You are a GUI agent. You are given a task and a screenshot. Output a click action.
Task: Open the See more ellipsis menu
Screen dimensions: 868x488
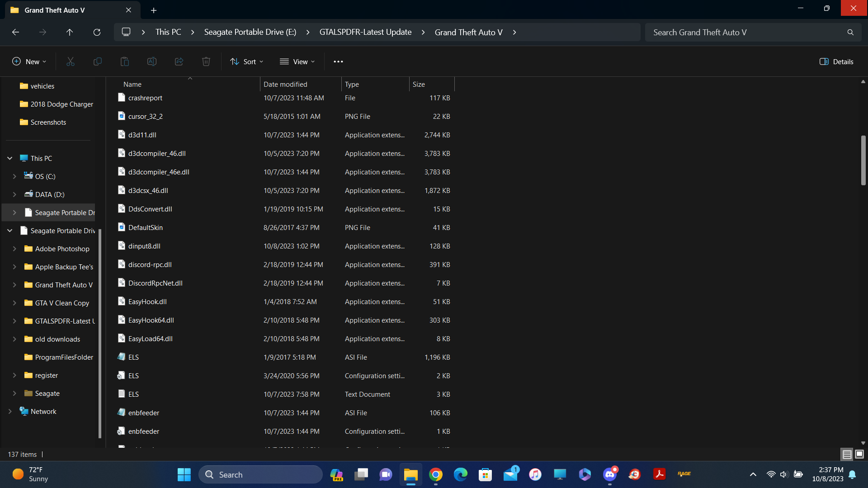pyautogui.click(x=338, y=61)
